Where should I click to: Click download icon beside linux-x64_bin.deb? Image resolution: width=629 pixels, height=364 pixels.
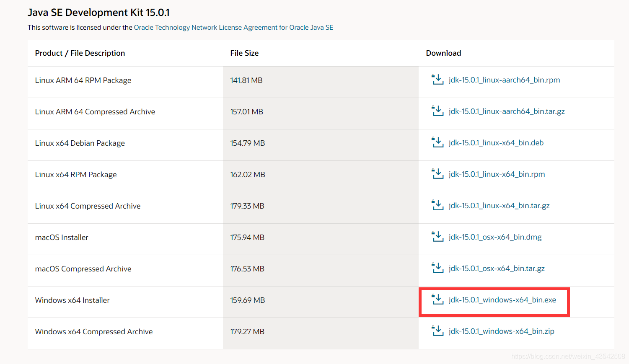click(x=437, y=142)
